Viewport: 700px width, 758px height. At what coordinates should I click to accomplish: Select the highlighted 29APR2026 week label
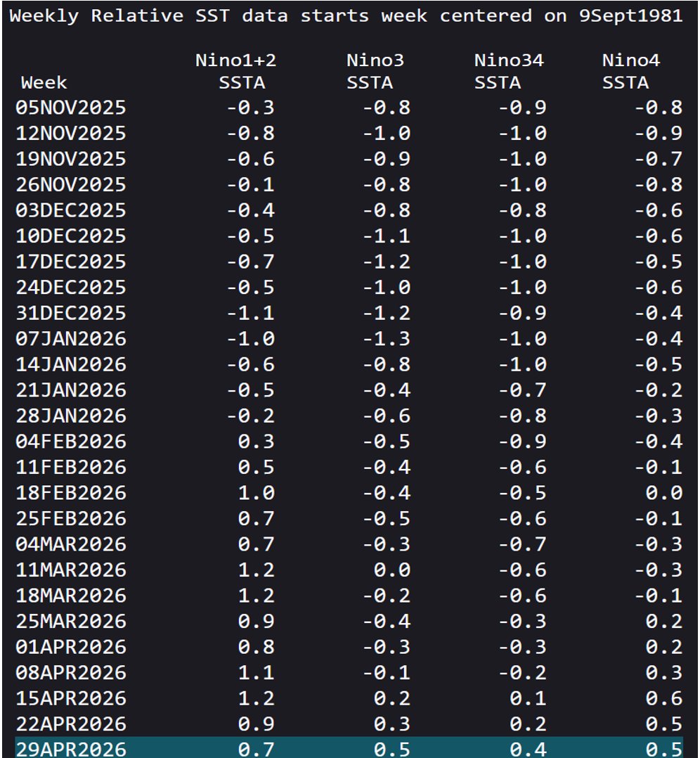tap(71, 749)
